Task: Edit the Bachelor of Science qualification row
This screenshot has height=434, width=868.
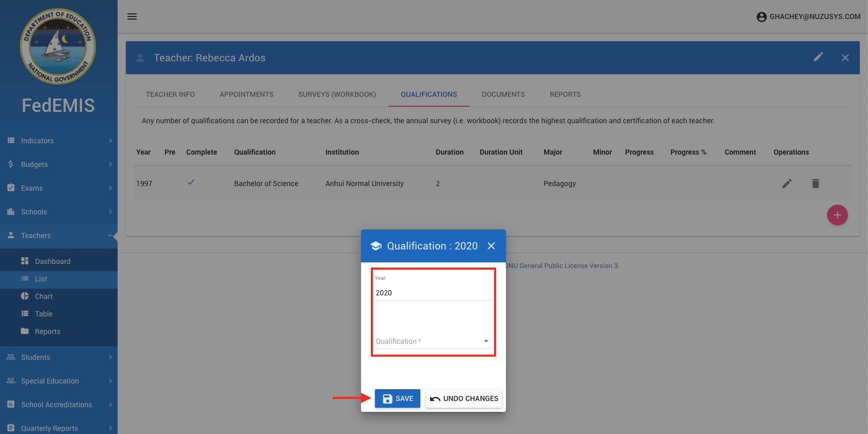Action: [x=787, y=183]
